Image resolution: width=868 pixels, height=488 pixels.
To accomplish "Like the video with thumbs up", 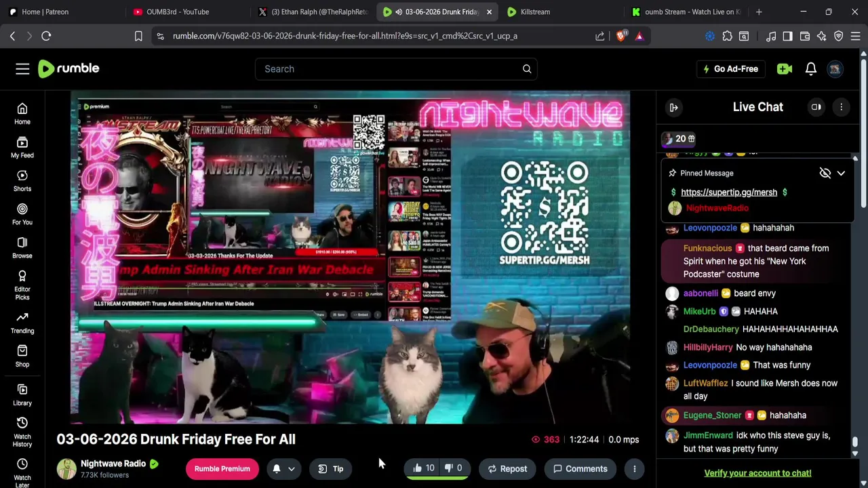I will coord(424,468).
